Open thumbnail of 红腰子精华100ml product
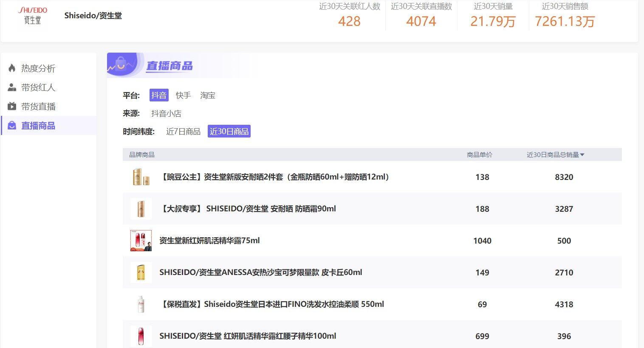 click(x=141, y=336)
